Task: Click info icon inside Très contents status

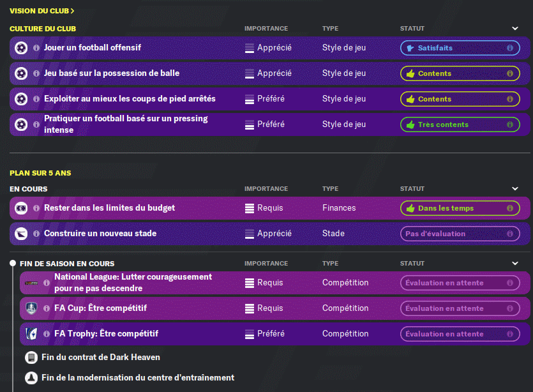Action: (x=509, y=124)
